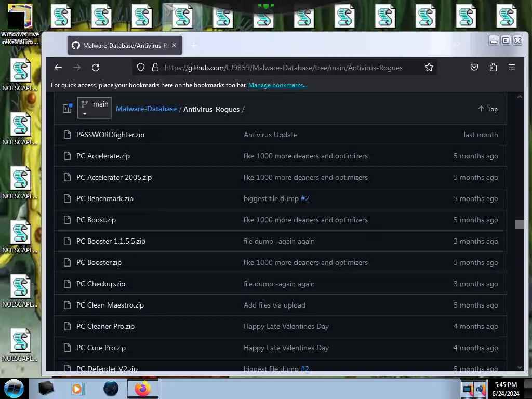Open PC Benchmark.zip
The height and width of the screenshot is (399, 532).
coord(105,198)
